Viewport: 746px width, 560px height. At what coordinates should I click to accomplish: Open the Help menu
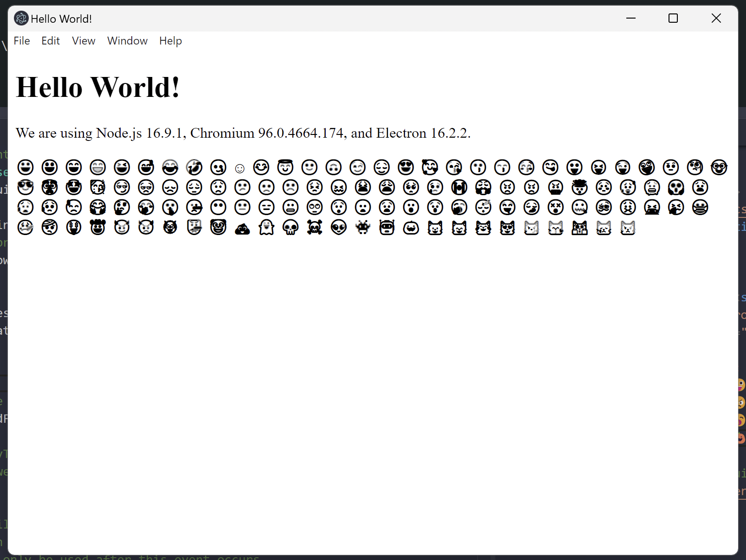point(171,41)
